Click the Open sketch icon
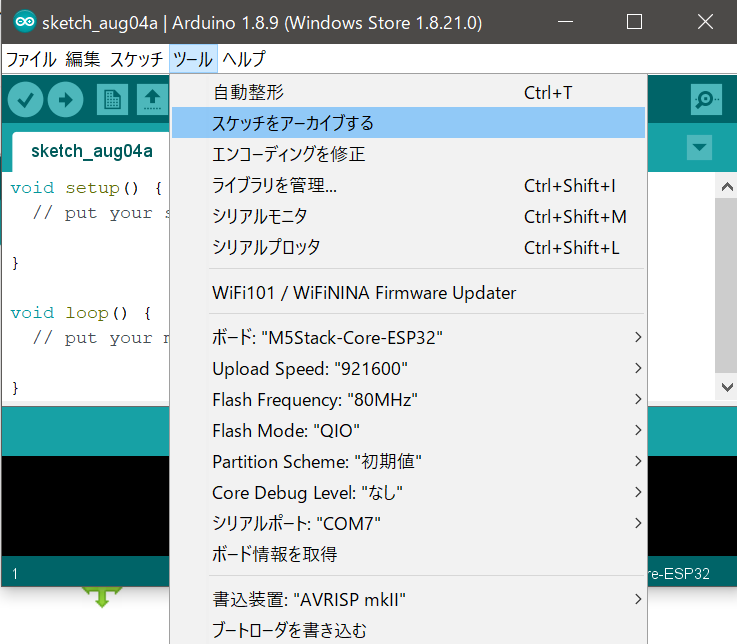 click(x=151, y=99)
